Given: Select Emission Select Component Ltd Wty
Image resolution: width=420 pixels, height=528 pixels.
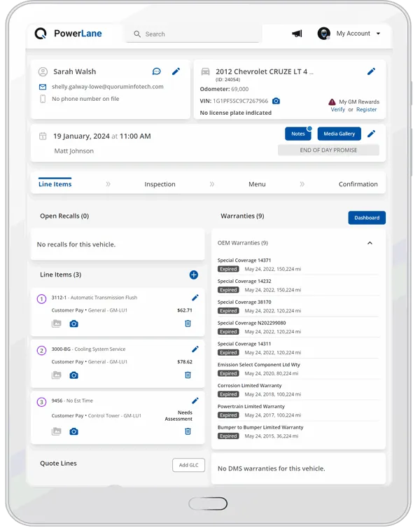Looking at the screenshot, I should [298, 369].
